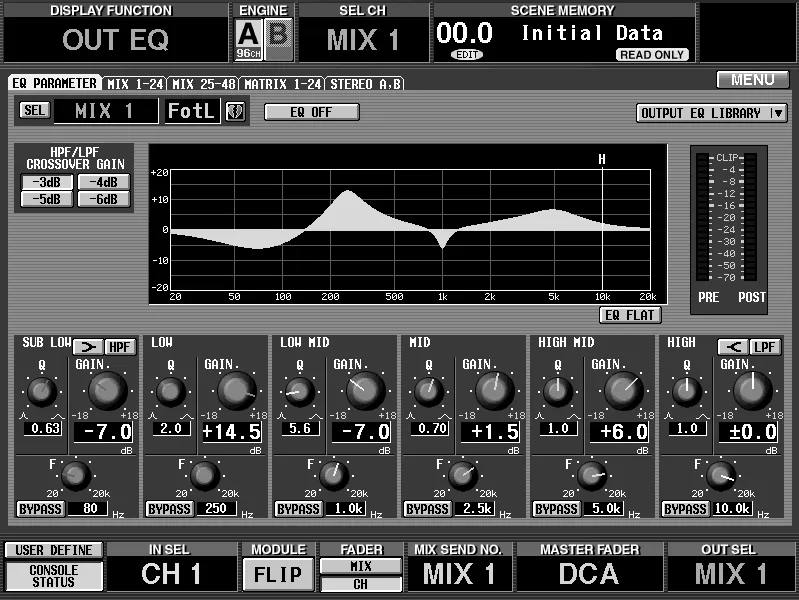Bypass the MID band

428,509
